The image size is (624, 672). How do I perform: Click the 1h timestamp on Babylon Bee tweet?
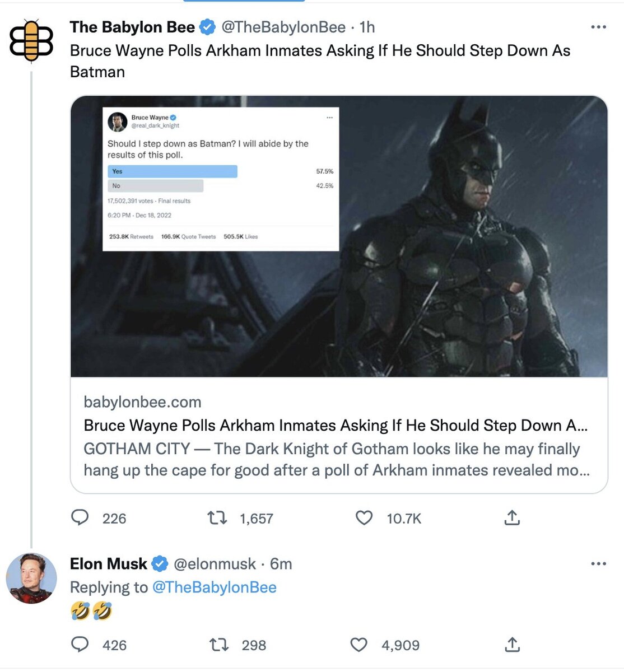point(367,27)
